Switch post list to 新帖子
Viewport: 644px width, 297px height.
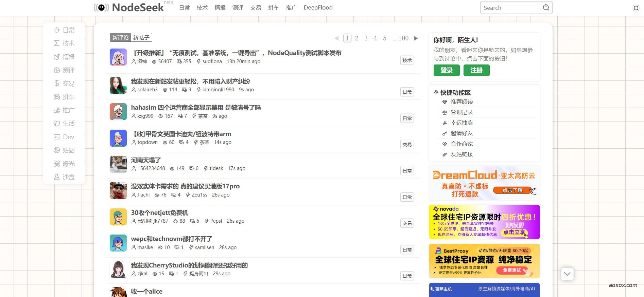[141, 37]
